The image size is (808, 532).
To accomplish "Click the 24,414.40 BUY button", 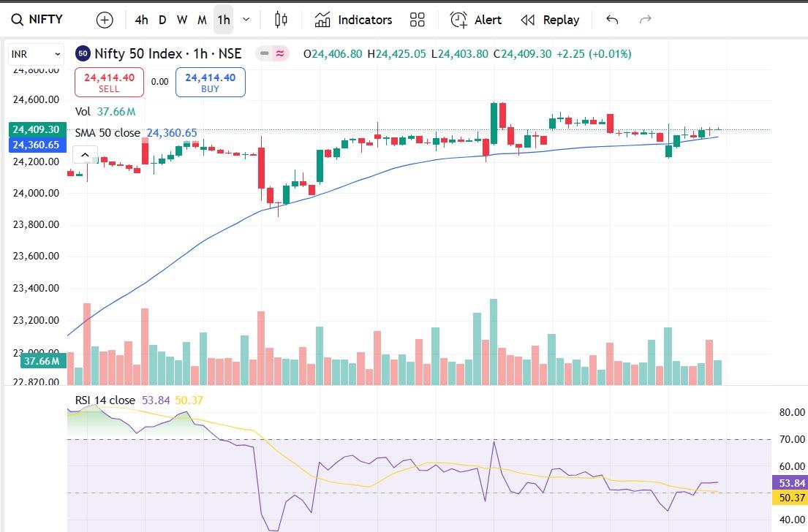I will coord(211,83).
